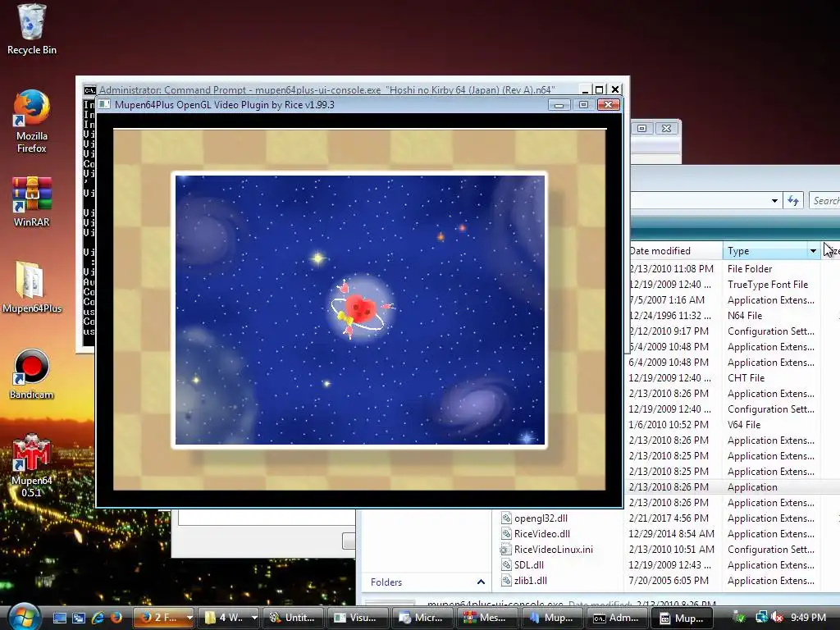Viewport: 840px width, 630px height.
Task: Restore the background window behind Explorer
Action: [x=641, y=128]
